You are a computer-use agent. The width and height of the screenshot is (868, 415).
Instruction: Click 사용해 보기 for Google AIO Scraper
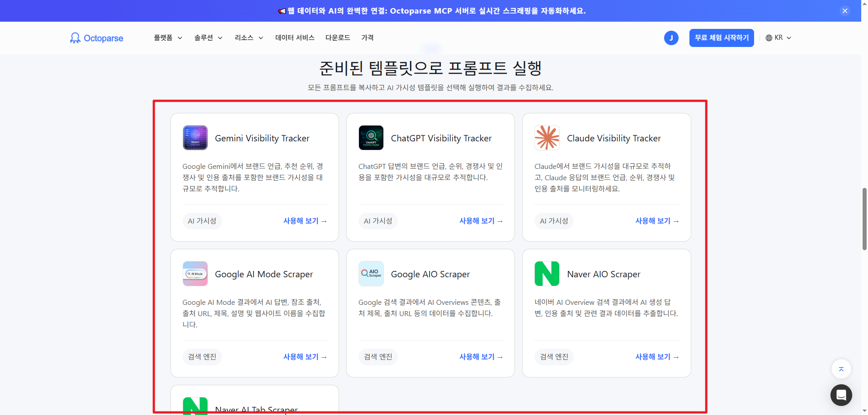pyautogui.click(x=481, y=357)
